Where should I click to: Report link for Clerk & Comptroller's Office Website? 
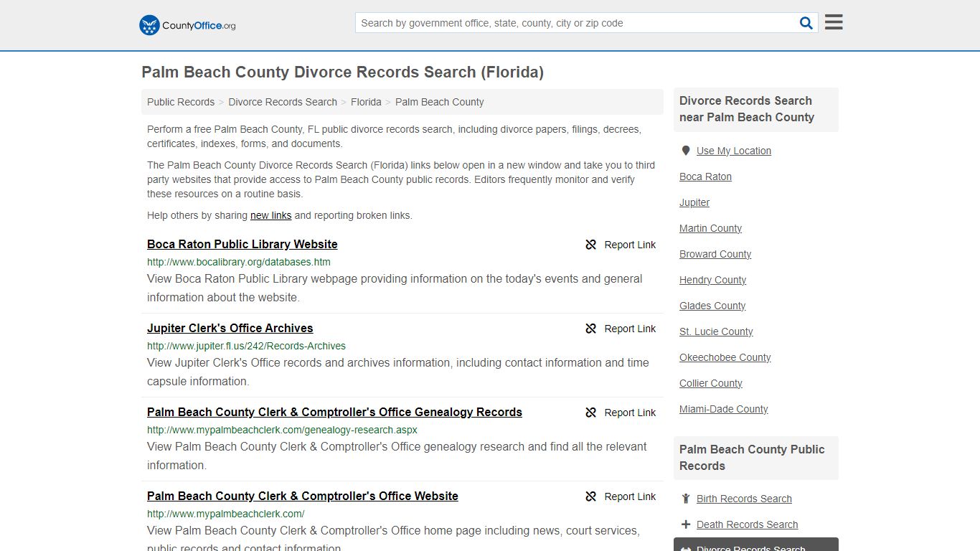[x=621, y=496]
